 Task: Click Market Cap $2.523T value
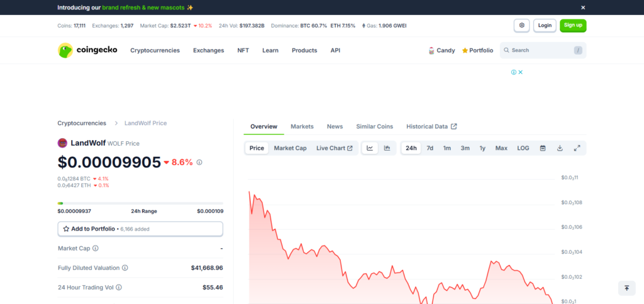180,25
